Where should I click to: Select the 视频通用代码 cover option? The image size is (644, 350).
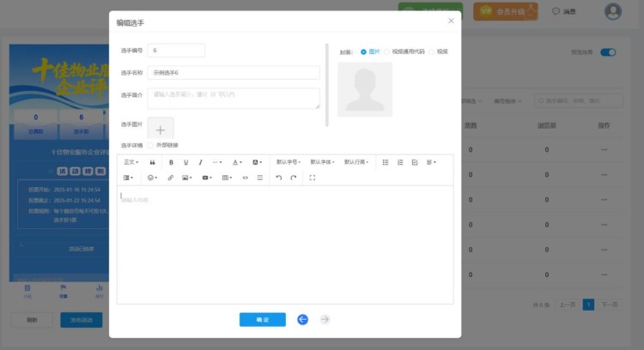click(x=387, y=51)
